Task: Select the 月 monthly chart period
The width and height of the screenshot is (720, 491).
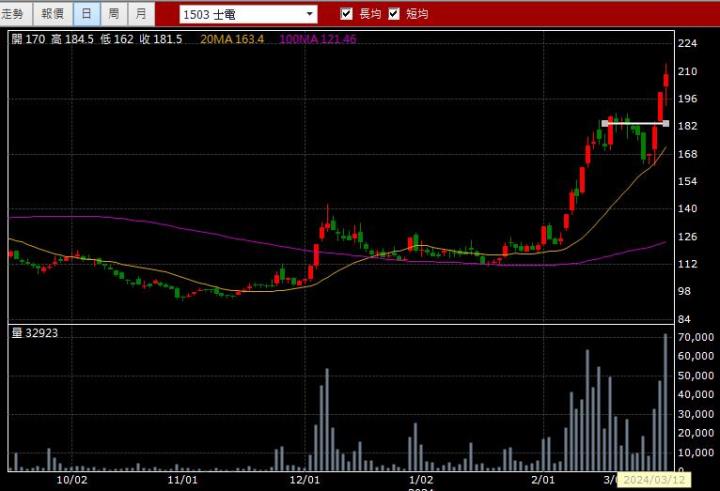Action: click(141, 14)
